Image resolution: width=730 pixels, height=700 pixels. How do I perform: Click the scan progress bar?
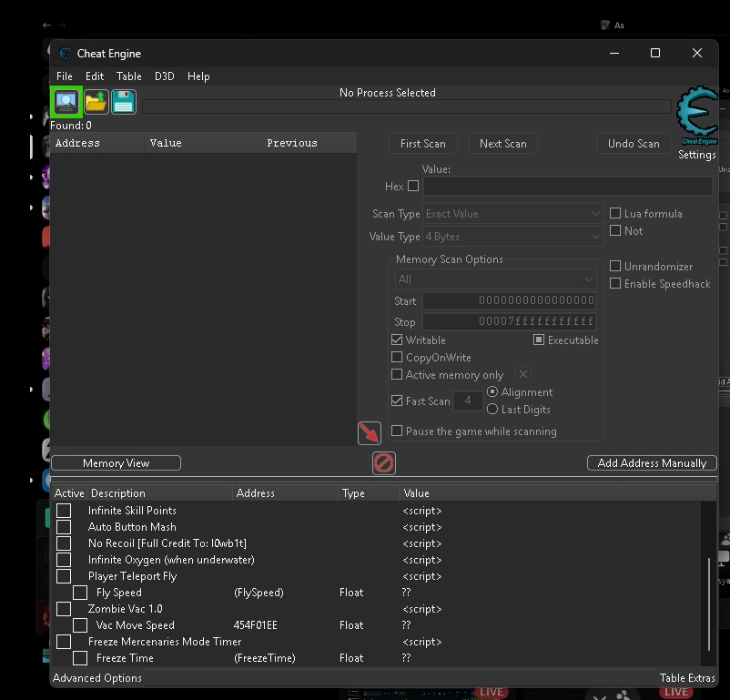point(407,107)
